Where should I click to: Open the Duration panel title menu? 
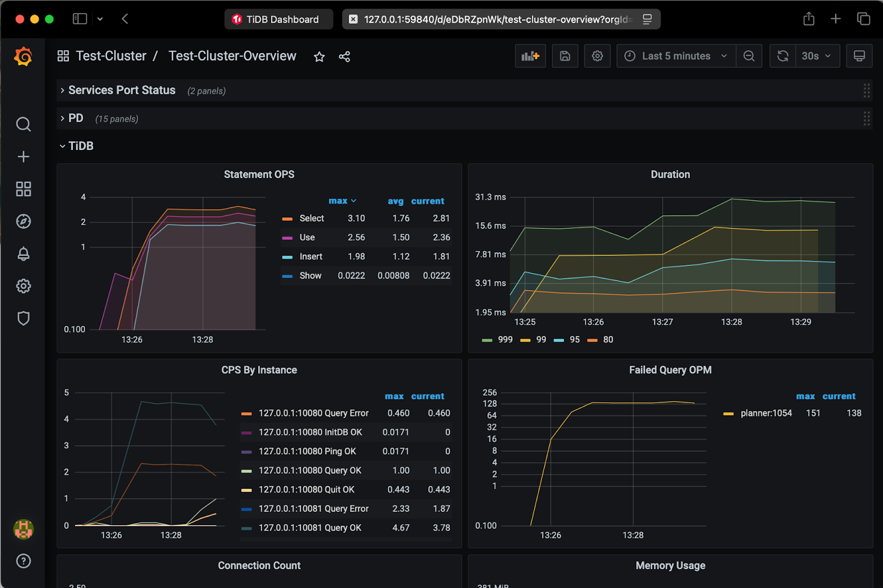point(670,174)
